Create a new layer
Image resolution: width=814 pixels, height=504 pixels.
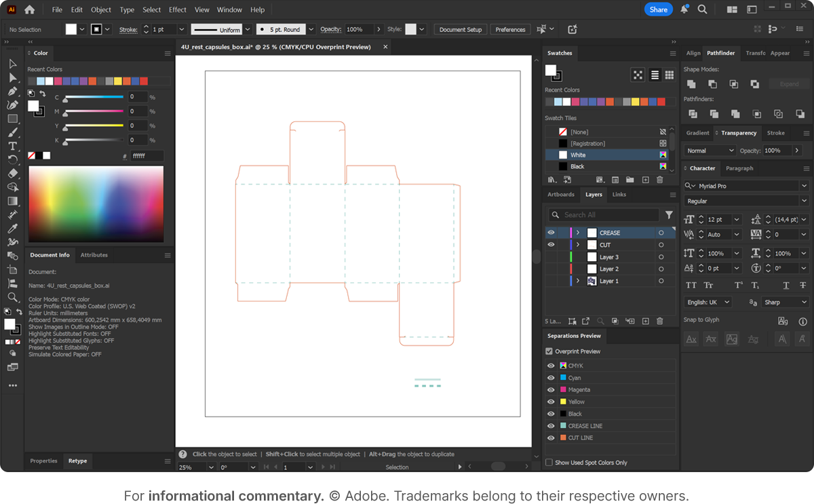tap(645, 321)
